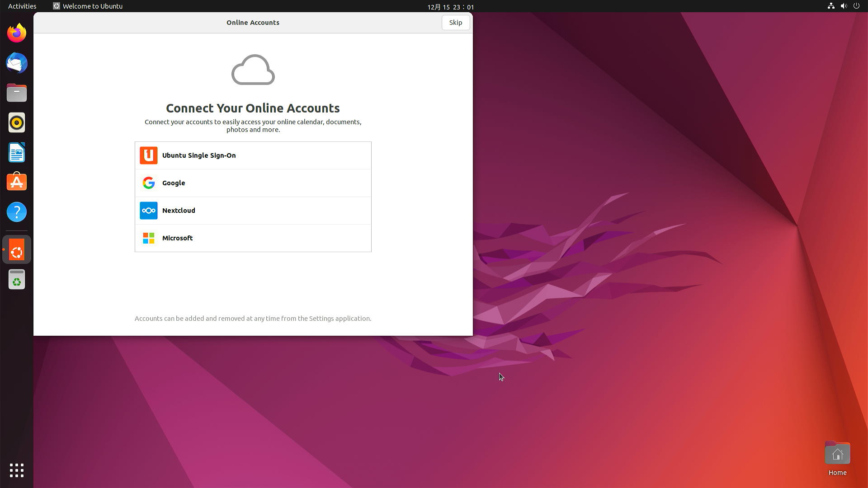Open the clock and calendar menu
The image size is (868, 488).
coord(451,6)
